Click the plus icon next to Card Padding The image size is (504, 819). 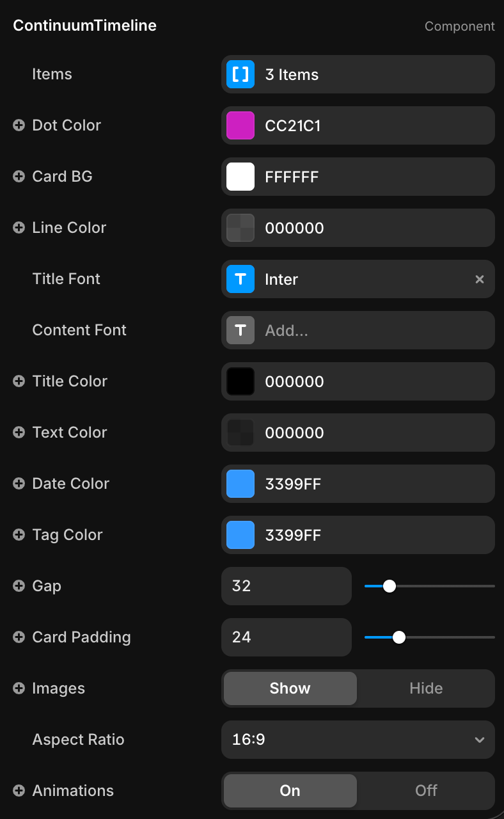(x=19, y=637)
